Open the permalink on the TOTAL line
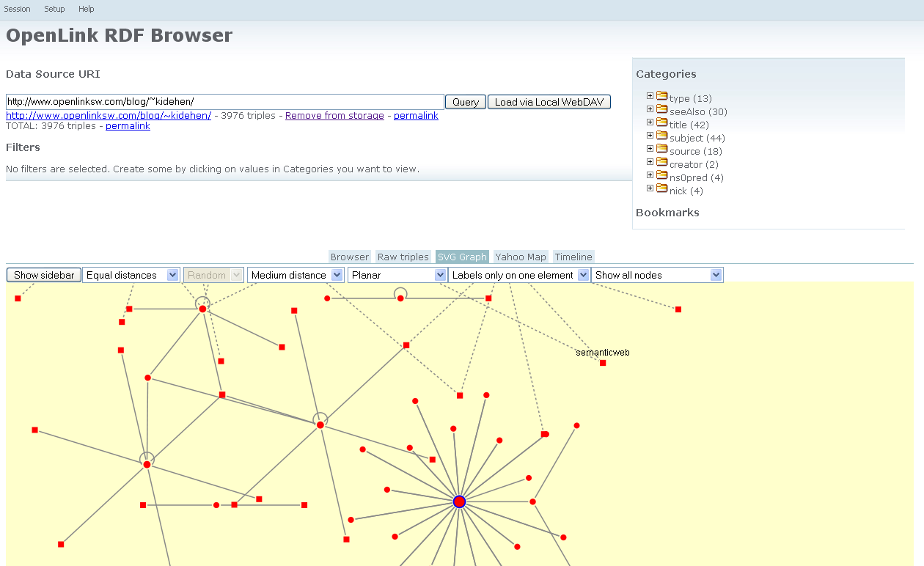This screenshot has width=924, height=566. [128, 125]
